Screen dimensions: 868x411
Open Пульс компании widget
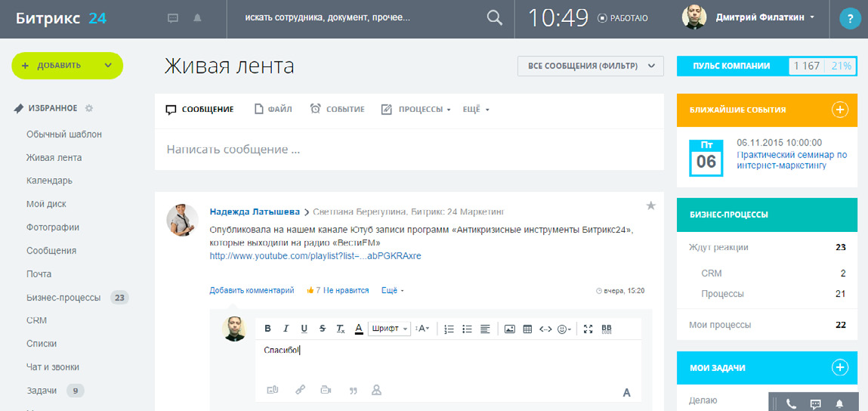(767, 66)
